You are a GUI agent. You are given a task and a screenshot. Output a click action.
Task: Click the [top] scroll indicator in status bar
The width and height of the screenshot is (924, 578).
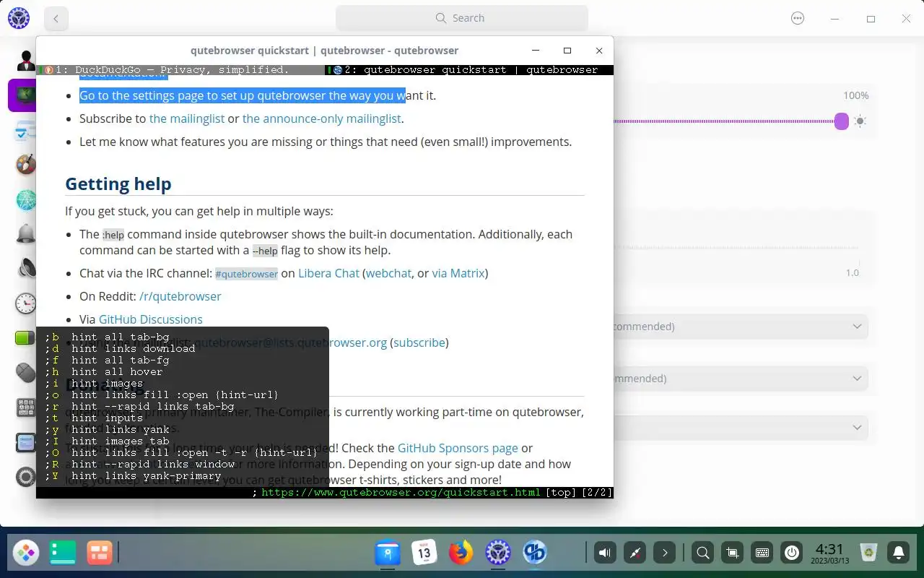(561, 493)
